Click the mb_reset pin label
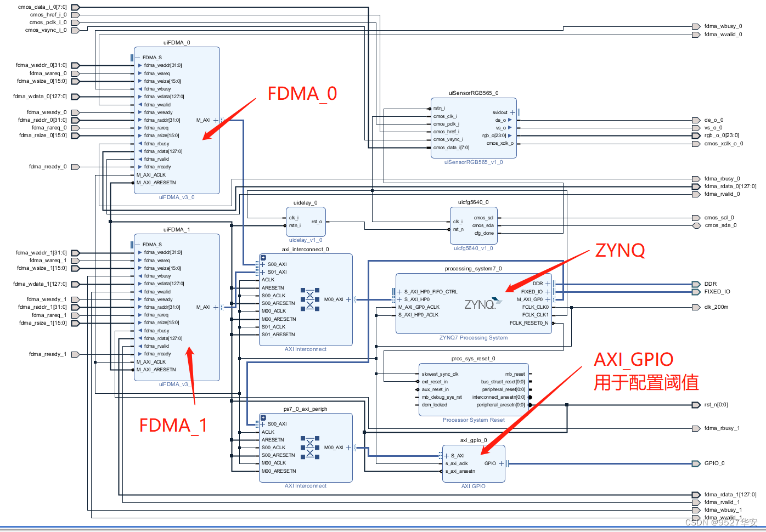 click(x=515, y=374)
